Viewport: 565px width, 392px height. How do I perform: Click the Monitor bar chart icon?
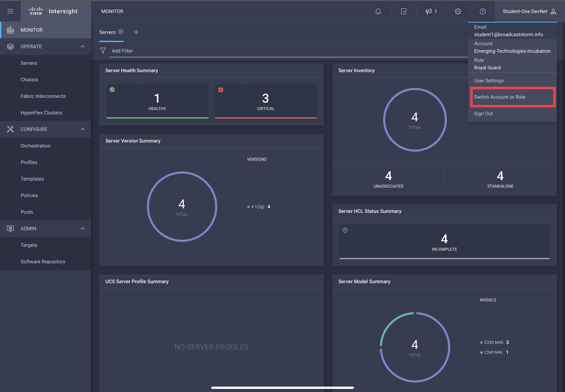[x=10, y=30]
